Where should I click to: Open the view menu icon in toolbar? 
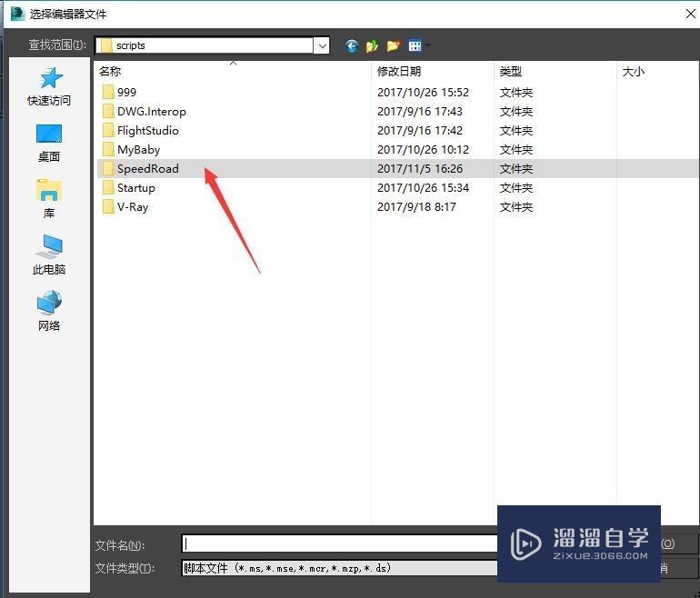point(415,45)
